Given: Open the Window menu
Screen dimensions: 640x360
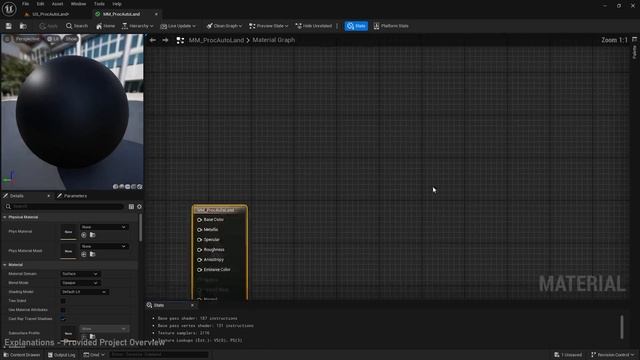Looking at the screenshot, I should point(78,4).
